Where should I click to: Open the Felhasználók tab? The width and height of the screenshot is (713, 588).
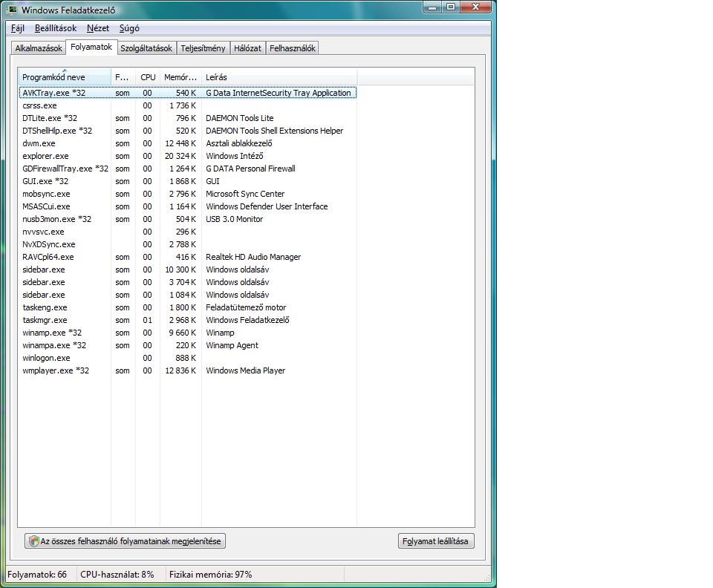[293, 48]
